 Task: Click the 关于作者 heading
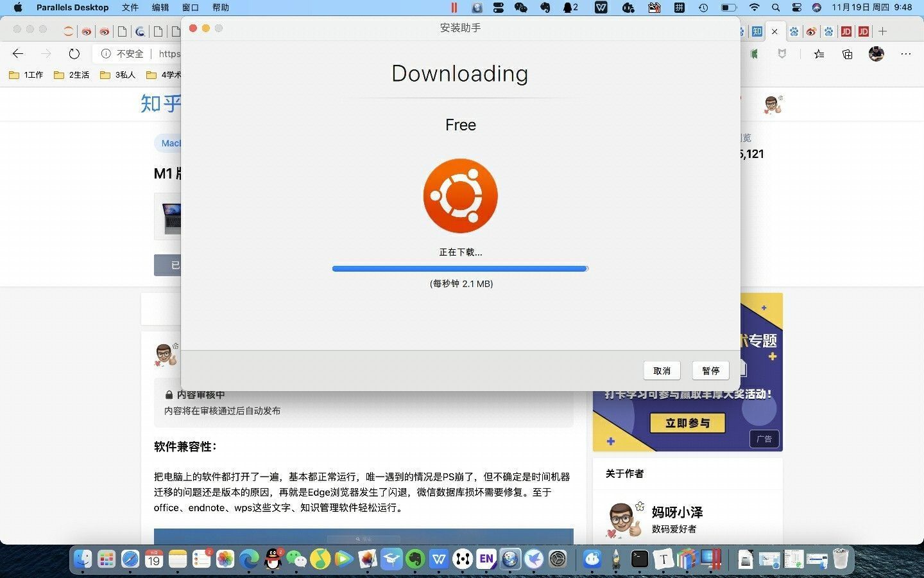(624, 474)
